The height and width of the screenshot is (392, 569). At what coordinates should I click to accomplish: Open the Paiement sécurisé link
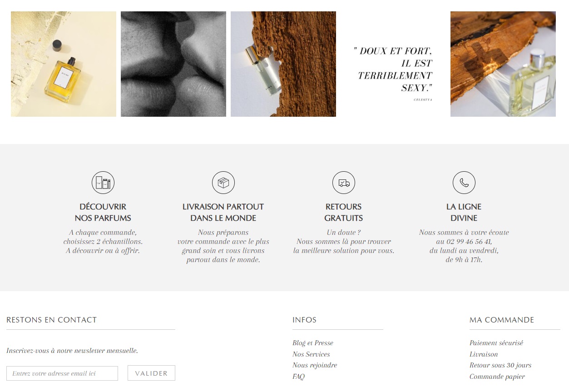click(x=496, y=343)
